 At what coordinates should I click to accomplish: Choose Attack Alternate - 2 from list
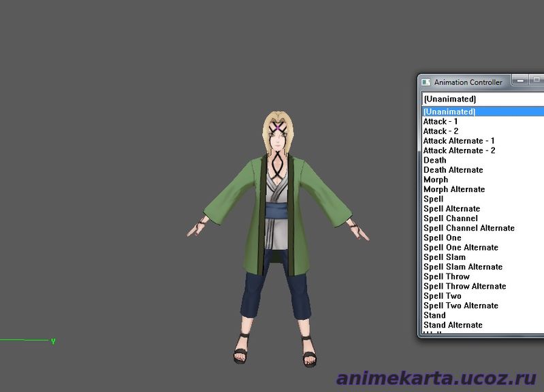click(483, 150)
